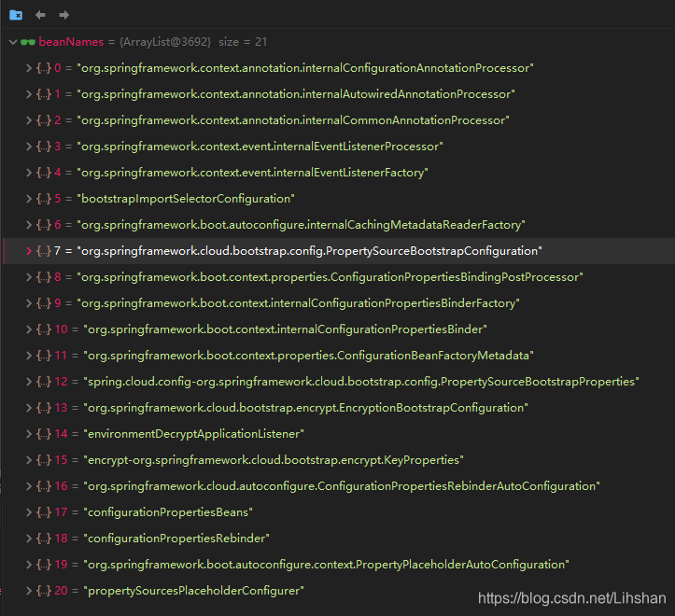Expand element 18 configurationPropertiesRebinder
This screenshot has width=675, height=616.
(29, 539)
